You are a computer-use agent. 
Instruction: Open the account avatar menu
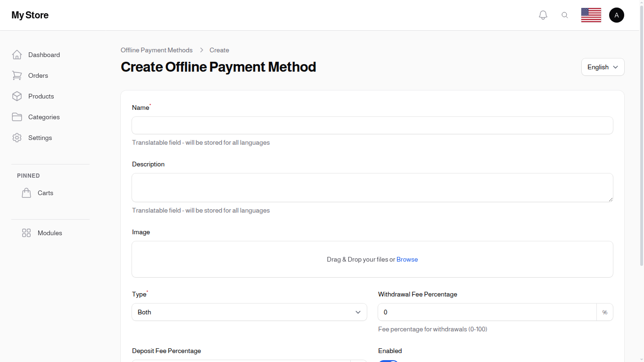pos(617,15)
